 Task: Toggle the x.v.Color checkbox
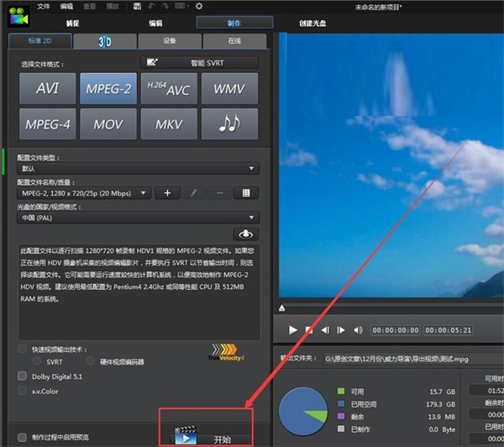[23, 391]
